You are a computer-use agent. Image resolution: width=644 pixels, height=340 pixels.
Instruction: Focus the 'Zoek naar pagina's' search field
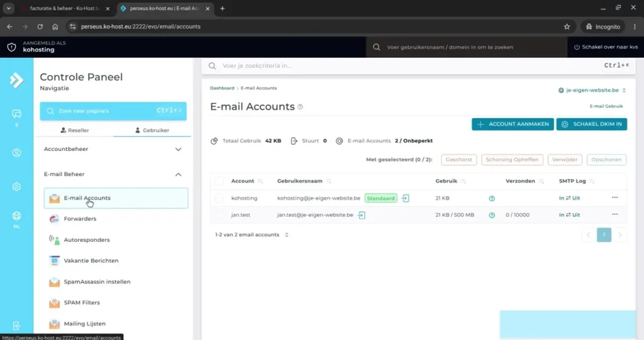pyautogui.click(x=113, y=111)
